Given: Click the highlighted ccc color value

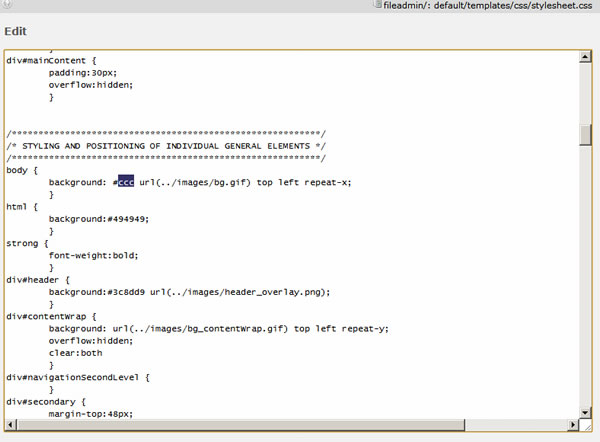Looking at the screenshot, I should coord(125,182).
